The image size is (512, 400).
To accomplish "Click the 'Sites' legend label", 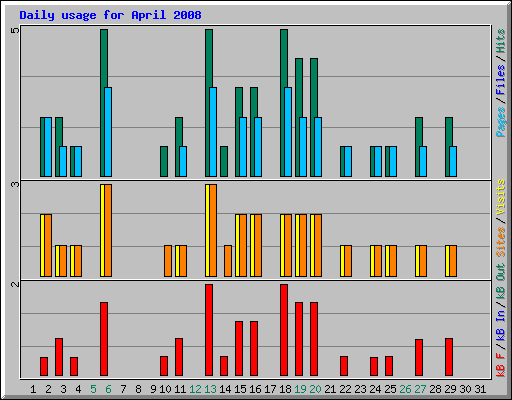I will tap(500, 242).
